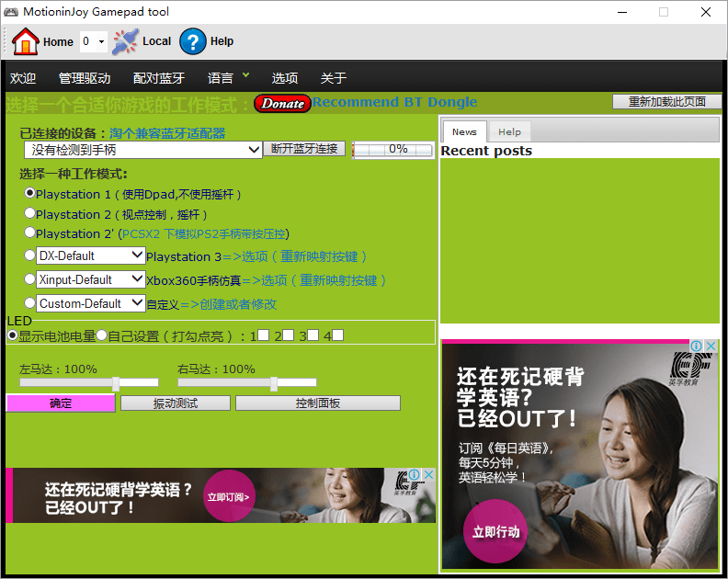
Task: Choose LED 显示电池电量 option
Action: pos(13,335)
